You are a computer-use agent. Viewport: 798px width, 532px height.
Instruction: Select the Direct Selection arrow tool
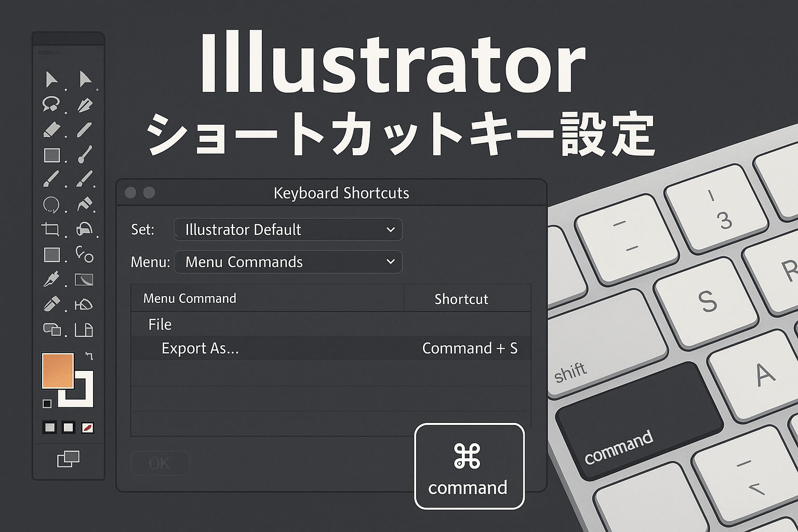pyautogui.click(x=85, y=79)
